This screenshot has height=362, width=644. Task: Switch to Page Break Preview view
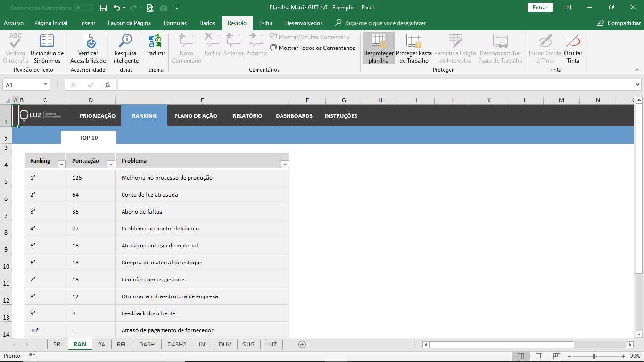(557, 356)
